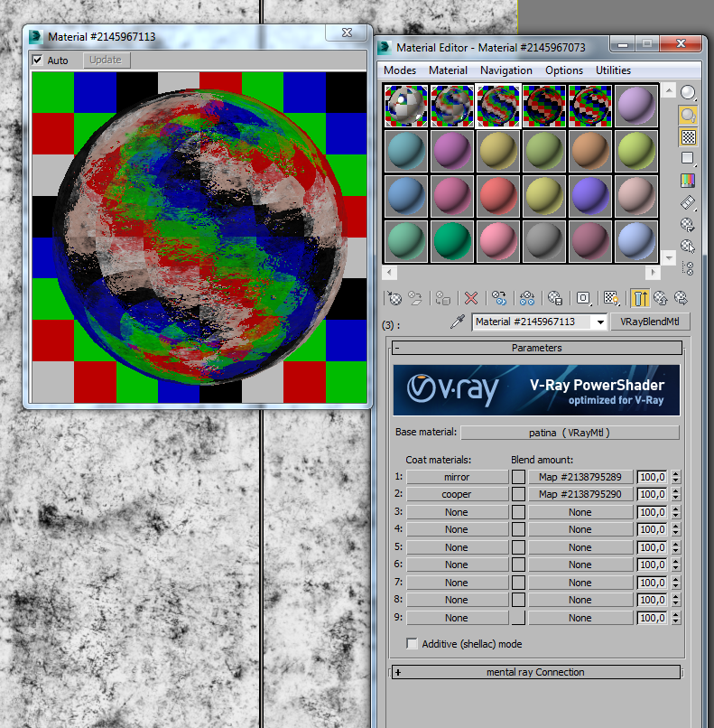The height and width of the screenshot is (728, 714).
Task: Open the Utilities menu
Action: (x=613, y=70)
